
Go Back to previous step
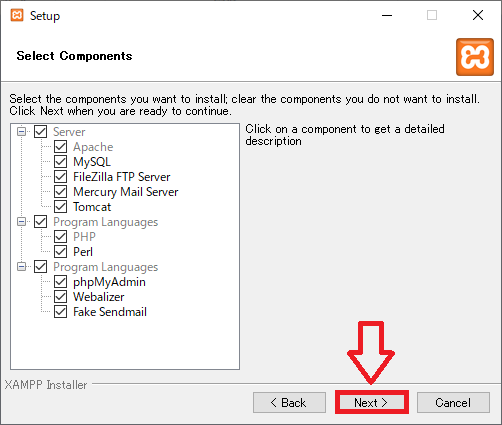[x=289, y=402]
